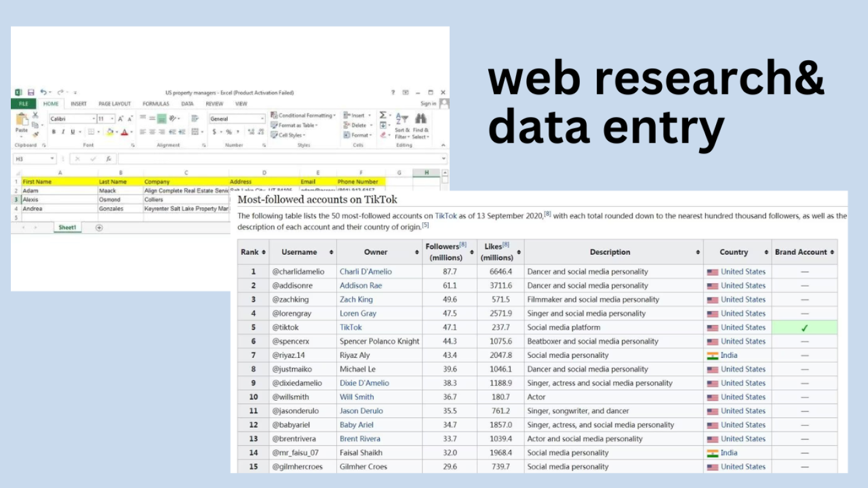Screen dimensions: 868x488
Task: Click the New Sheet plus button
Action: click(99, 228)
